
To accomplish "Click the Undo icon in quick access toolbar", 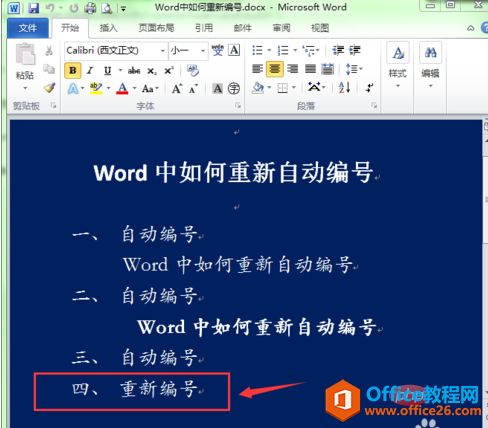I will (x=50, y=8).
